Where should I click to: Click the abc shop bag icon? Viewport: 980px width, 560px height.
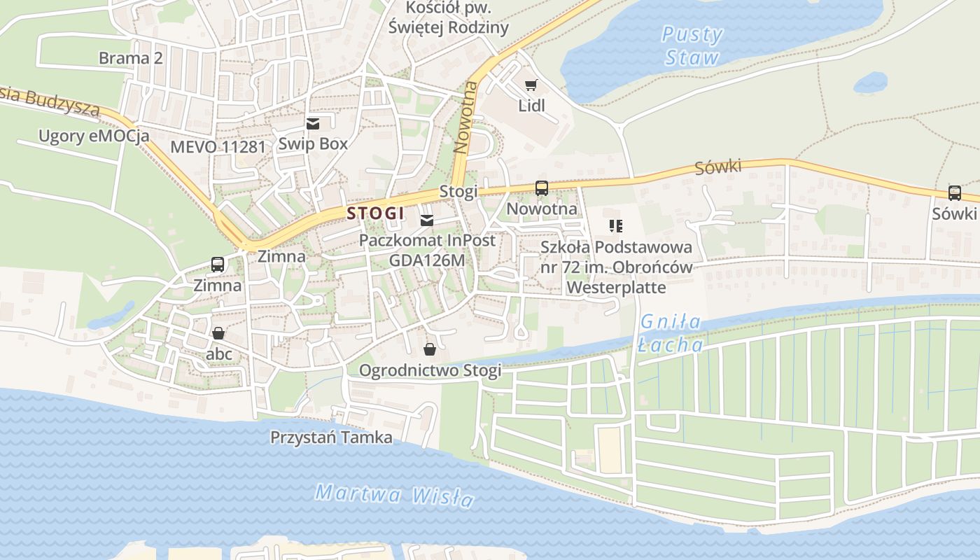[218, 333]
